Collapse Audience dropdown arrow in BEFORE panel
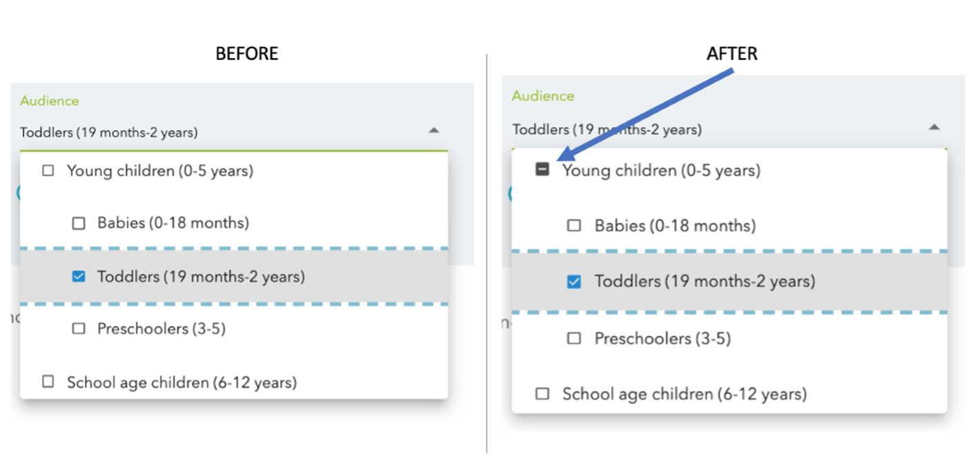Viewport: 980px width, 476px height. click(x=433, y=130)
